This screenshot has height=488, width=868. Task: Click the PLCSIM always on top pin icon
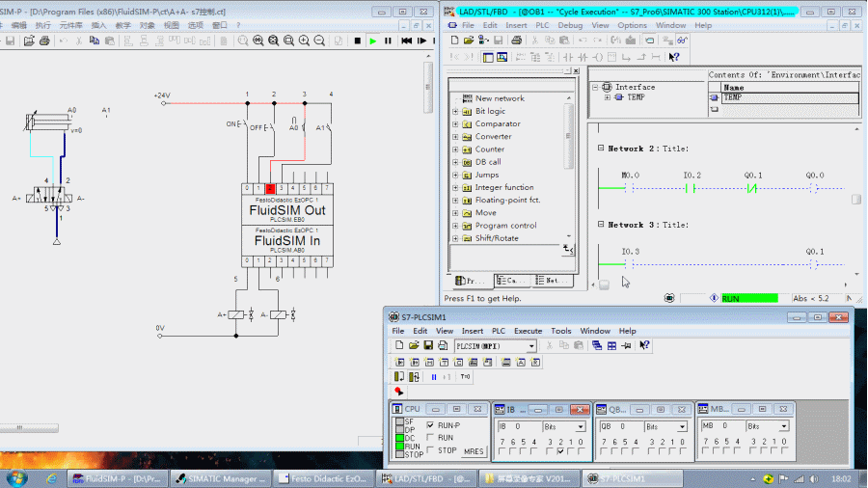(x=626, y=346)
